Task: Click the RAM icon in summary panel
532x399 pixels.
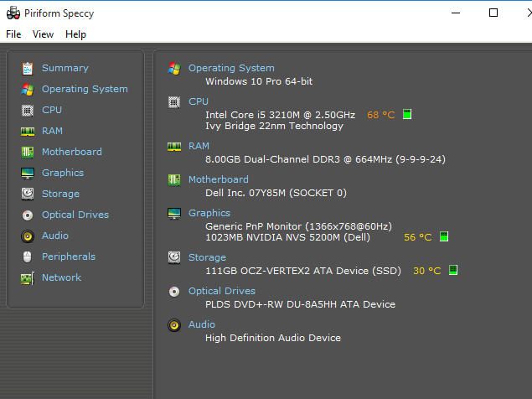Action: click(174, 147)
